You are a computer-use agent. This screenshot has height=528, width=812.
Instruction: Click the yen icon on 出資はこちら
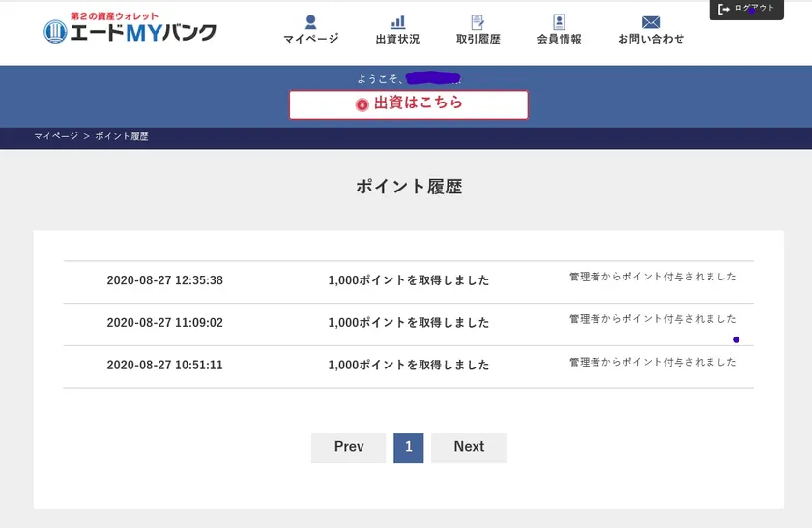(x=362, y=104)
